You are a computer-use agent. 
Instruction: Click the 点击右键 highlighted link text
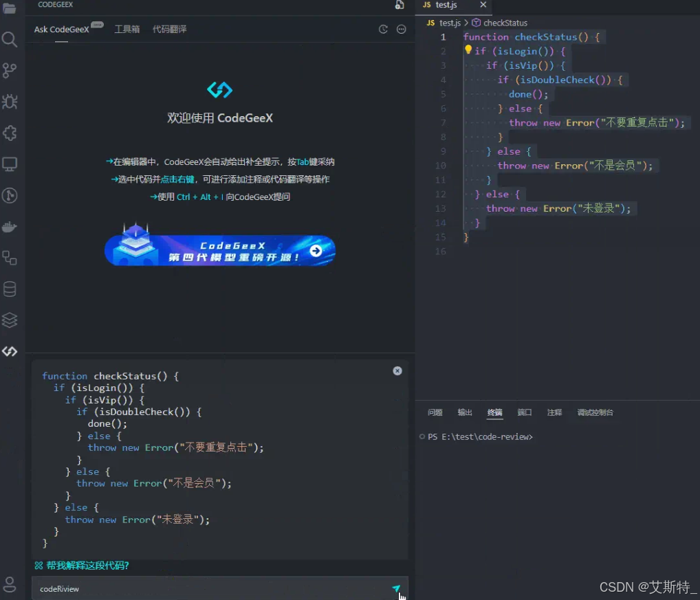click(x=177, y=179)
